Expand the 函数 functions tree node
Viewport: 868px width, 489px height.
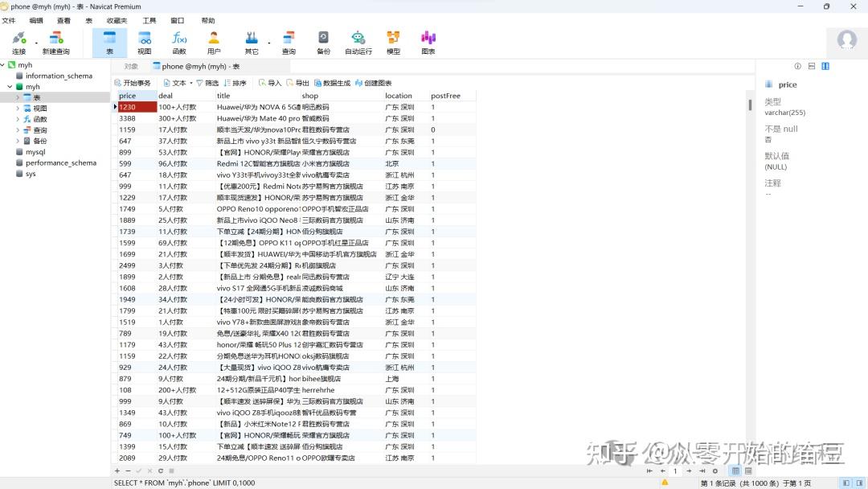point(18,119)
